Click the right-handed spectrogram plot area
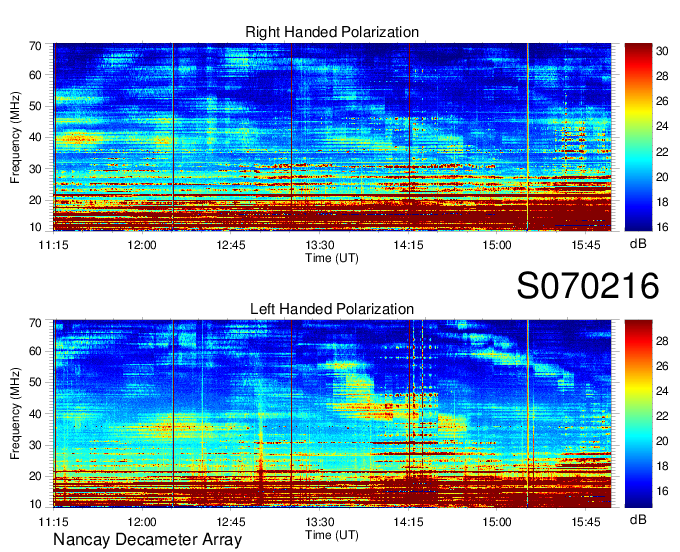Screen dimensions: 680x552 [332, 137]
